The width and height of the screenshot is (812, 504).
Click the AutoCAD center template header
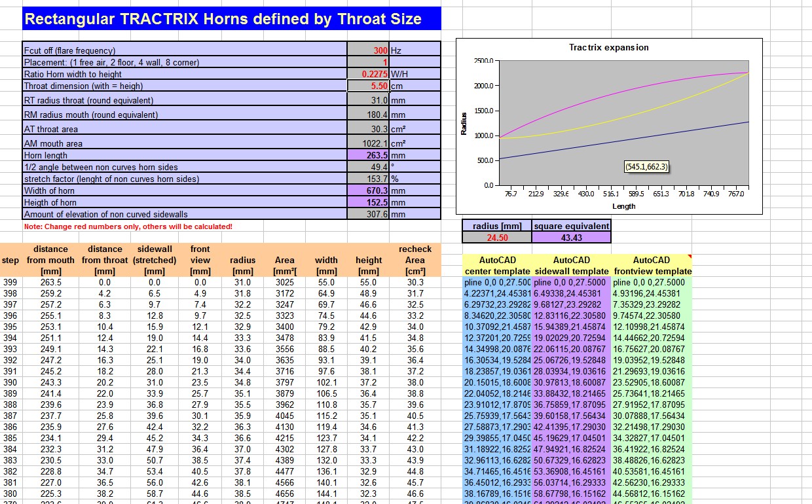[x=497, y=266]
